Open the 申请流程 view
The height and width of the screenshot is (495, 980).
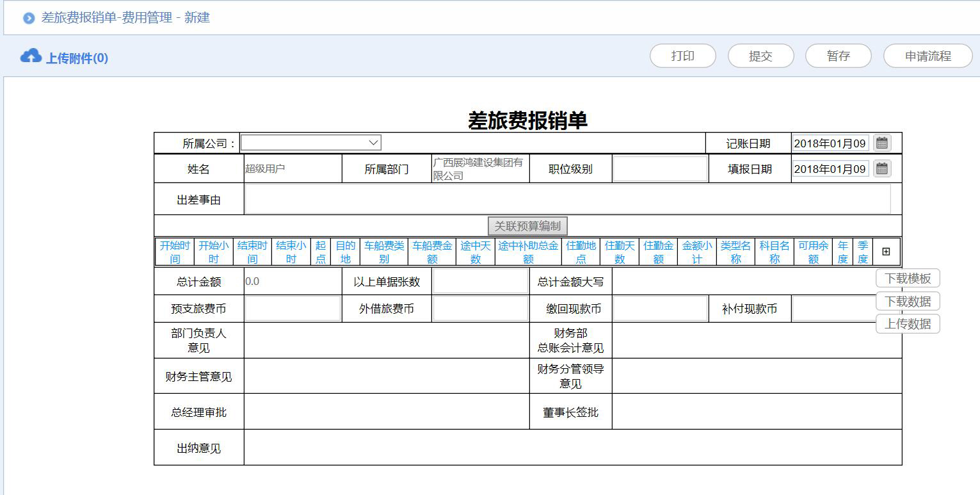point(928,56)
